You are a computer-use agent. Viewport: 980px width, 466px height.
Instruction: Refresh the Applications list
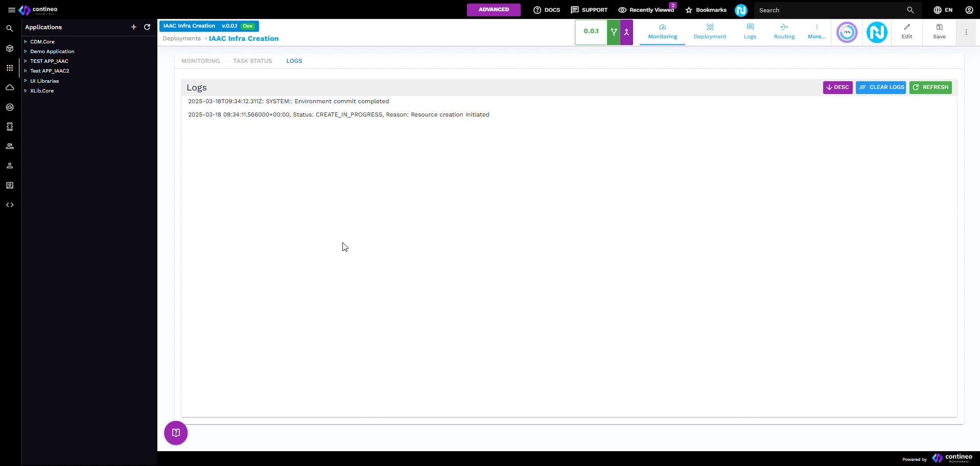tap(147, 27)
